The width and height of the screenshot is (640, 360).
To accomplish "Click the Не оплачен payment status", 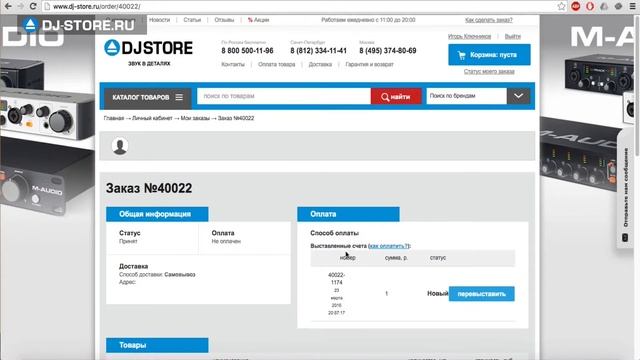I will click(226, 242).
